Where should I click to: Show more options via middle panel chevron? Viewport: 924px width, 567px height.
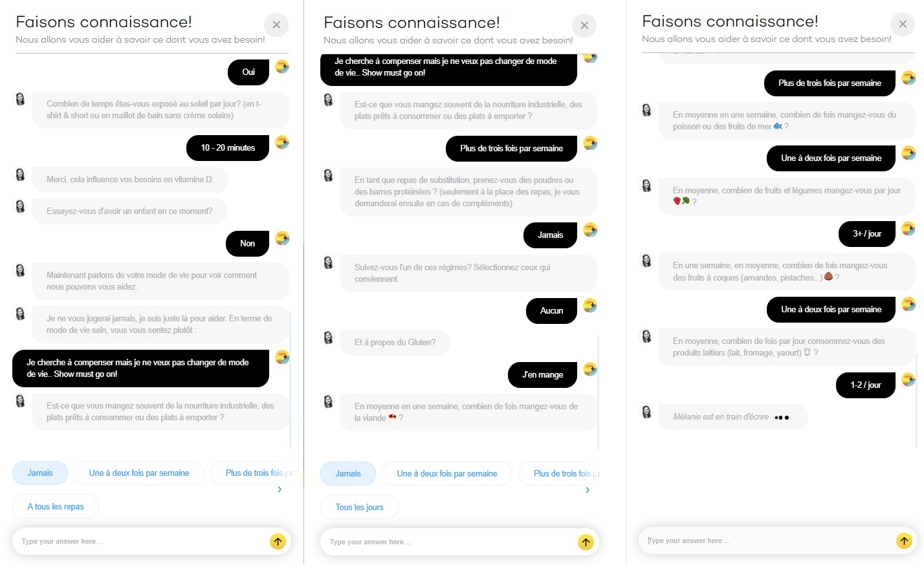coord(588,490)
